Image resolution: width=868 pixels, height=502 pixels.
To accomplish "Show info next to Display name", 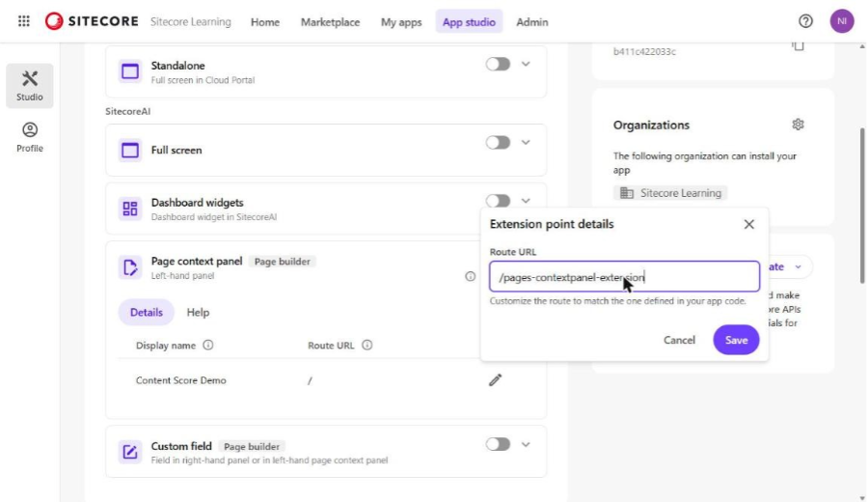I will pyautogui.click(x=208, y=346).
